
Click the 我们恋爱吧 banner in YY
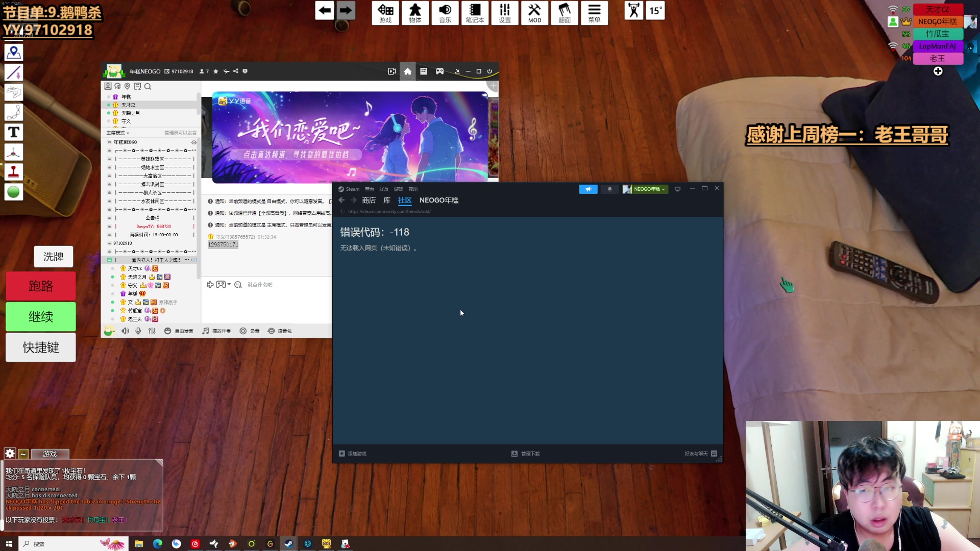[350, 137]
